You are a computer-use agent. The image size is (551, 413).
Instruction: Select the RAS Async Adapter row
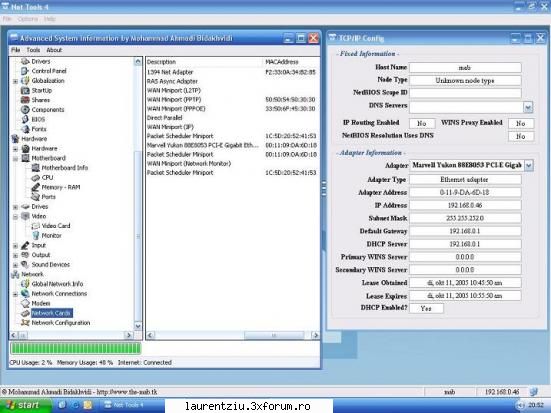[232, 81]
